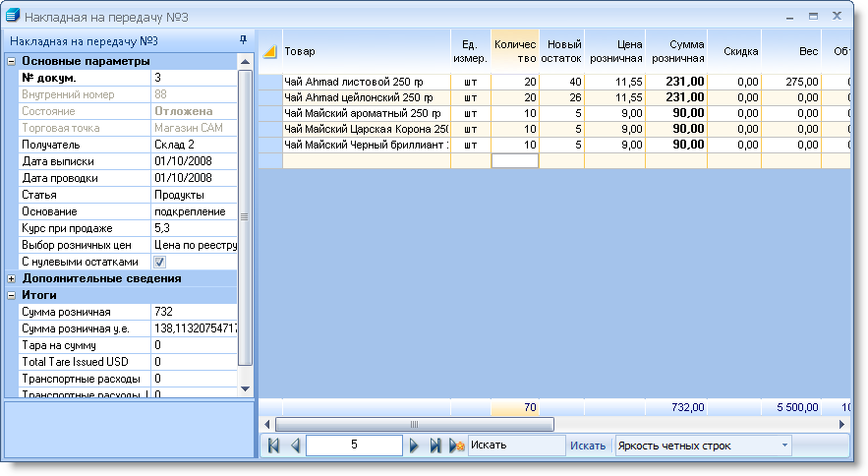Click the Скидка column header

734,51
